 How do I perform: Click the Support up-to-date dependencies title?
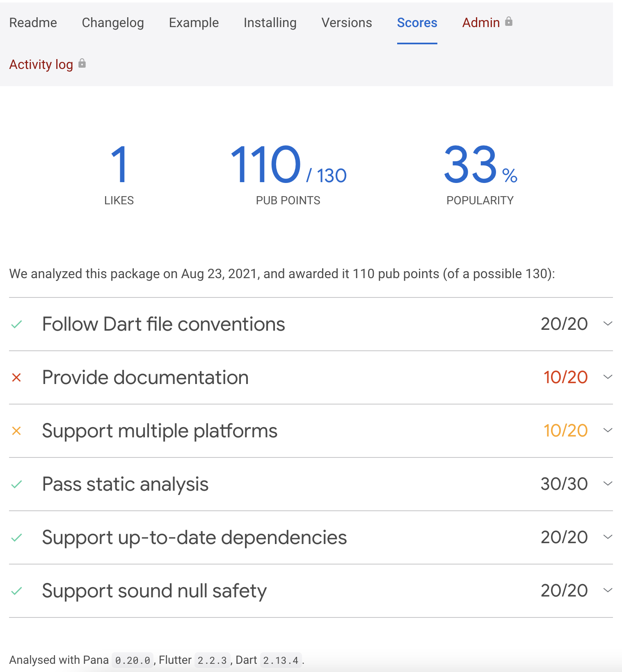(194, 537)
